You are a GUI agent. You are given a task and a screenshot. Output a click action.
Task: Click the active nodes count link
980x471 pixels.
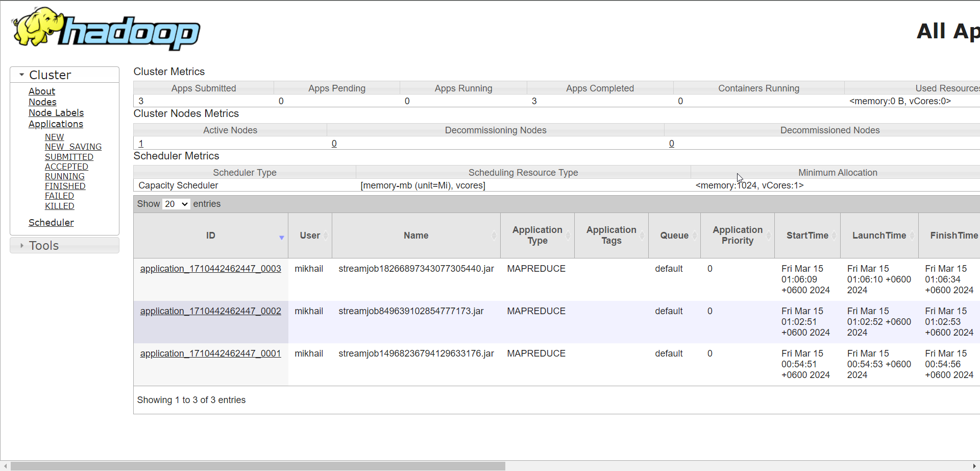pyautogui.click(x=141, y=144)
